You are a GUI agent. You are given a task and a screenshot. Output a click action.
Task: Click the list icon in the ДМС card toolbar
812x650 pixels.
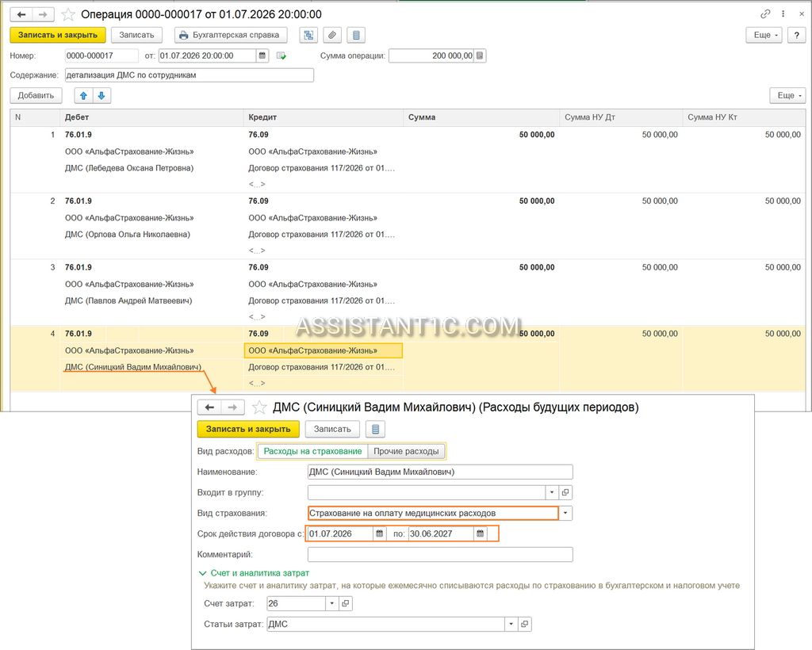(x=375, y=429)
